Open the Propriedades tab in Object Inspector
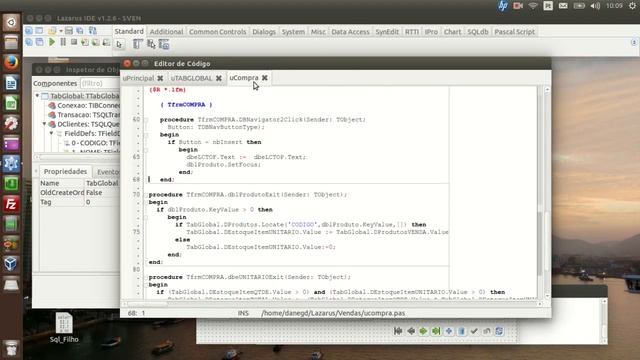Viewport: 640px width, 360px height. pyautogui.click(x=65, y=171)
